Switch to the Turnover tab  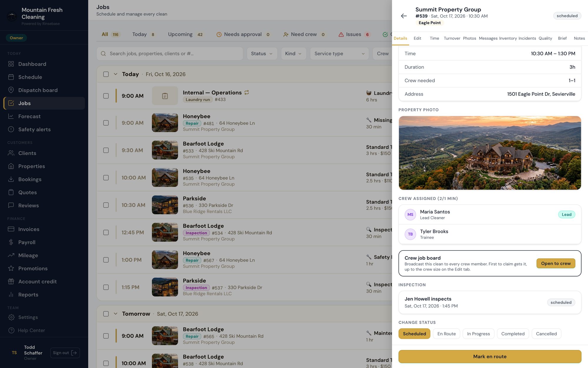point(452,38)
